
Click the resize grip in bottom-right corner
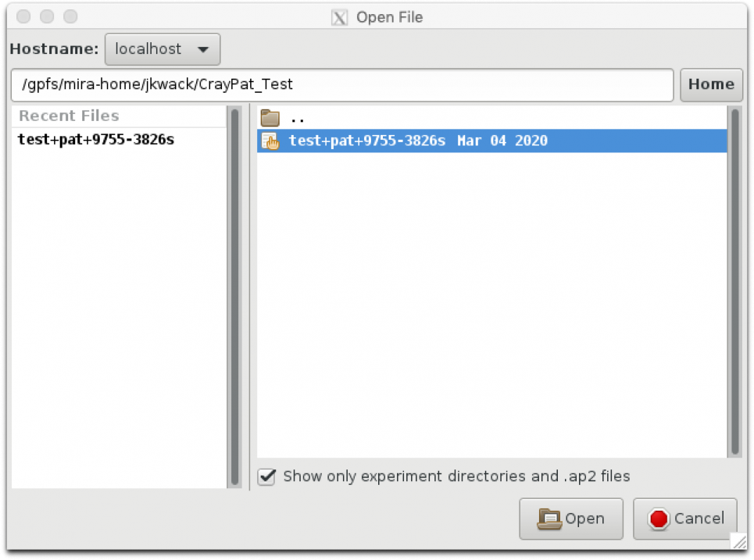pyautogui.click(x=738, y=541)
